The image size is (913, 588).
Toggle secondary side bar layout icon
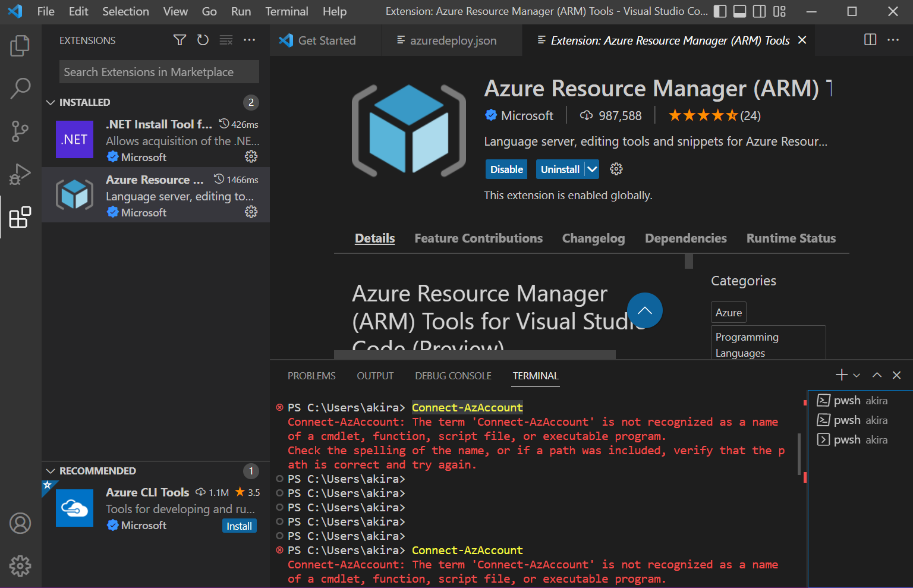coord(759,11)
